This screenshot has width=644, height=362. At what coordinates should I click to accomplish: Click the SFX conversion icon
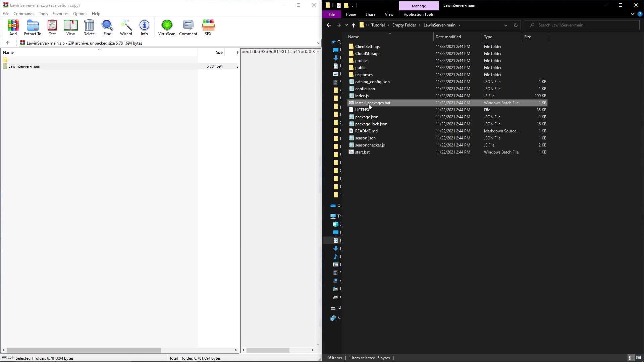click(208, 27)
